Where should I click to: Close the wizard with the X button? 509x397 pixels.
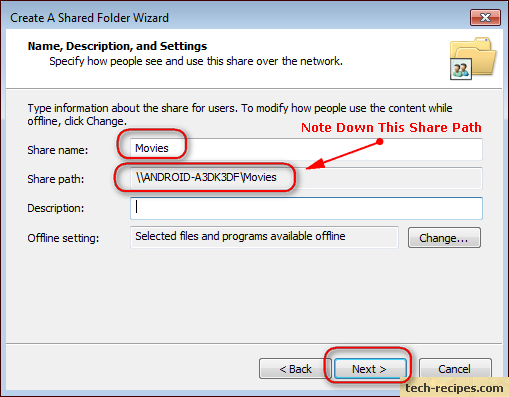(485, 17)
